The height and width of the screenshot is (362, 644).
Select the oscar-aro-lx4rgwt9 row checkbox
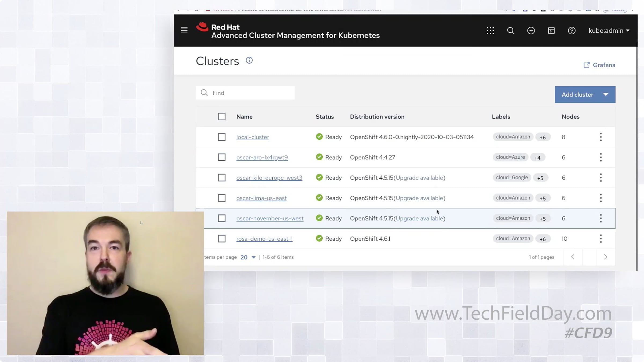(x=222, y=157)
